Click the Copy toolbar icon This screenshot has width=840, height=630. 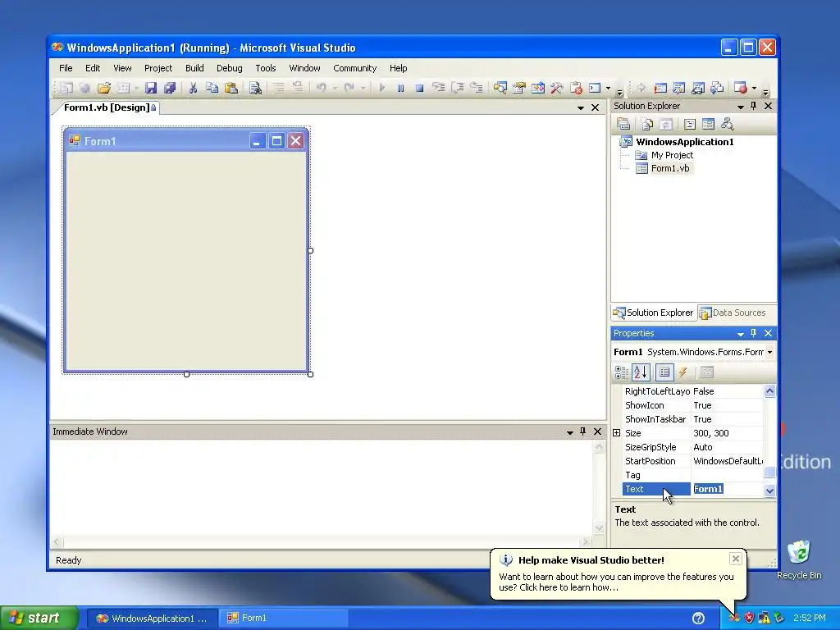coord(212,88)
